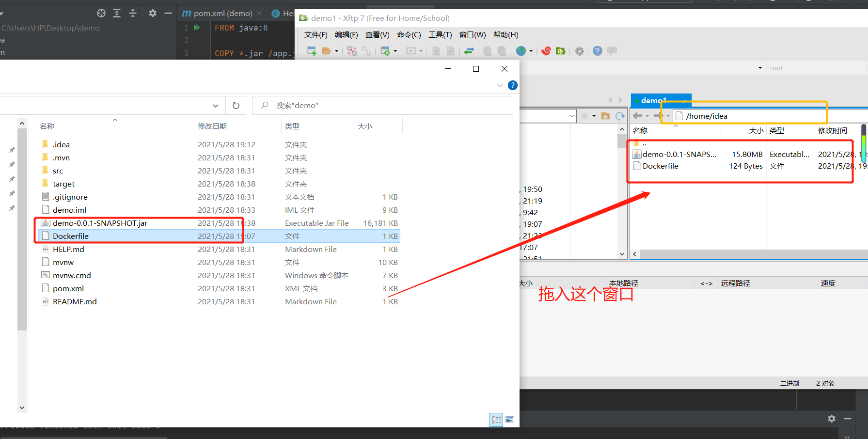Select README.md in the Explorer list
This screenshot has width=868, height=439.
click(x=75, y=301)
